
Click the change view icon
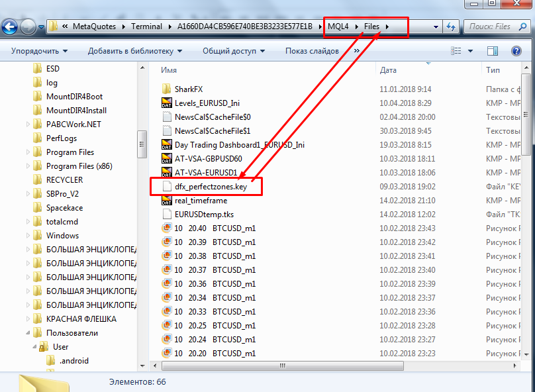click(456, 51)
